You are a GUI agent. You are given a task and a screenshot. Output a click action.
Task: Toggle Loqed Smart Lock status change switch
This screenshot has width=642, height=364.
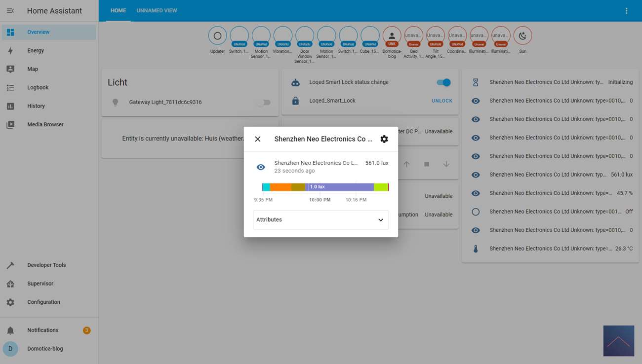[x=443, y=82]
